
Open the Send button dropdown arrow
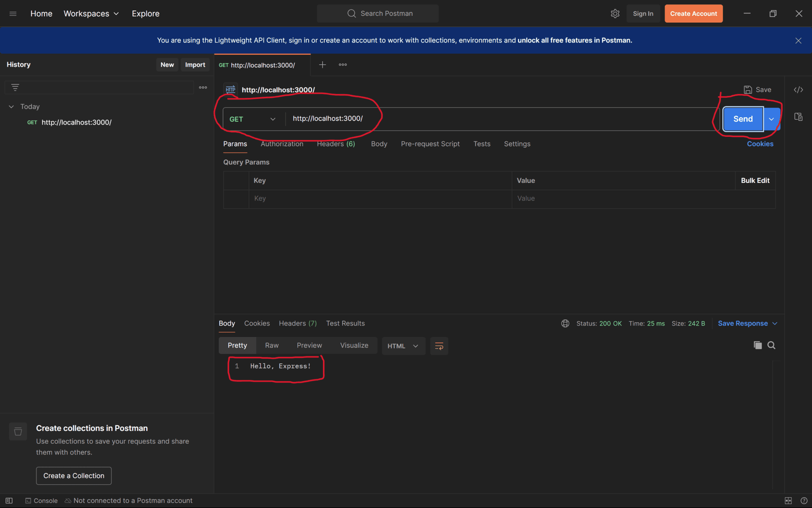click(x=771, y=119)
